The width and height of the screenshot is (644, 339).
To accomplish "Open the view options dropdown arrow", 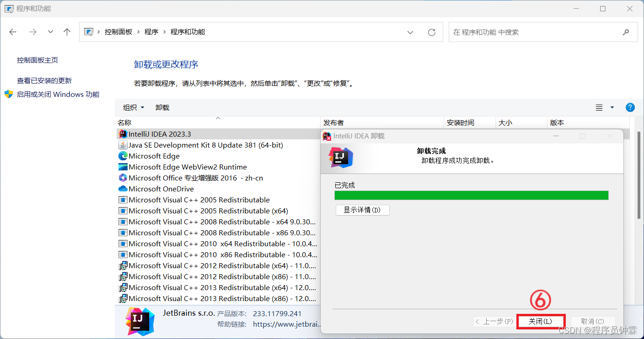I will (x=612, y=107).
